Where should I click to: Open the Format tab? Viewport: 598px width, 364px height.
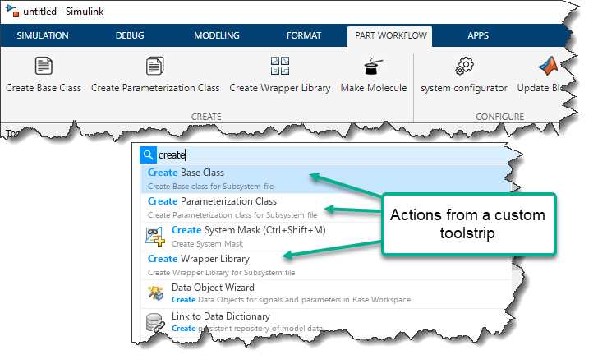(x=304, y=35)
